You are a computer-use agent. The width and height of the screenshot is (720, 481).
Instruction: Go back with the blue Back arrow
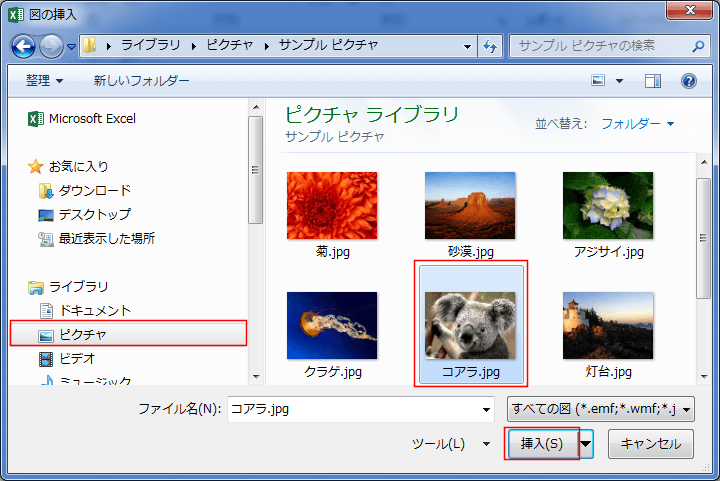pyautogui.click(x=23, y=46)
